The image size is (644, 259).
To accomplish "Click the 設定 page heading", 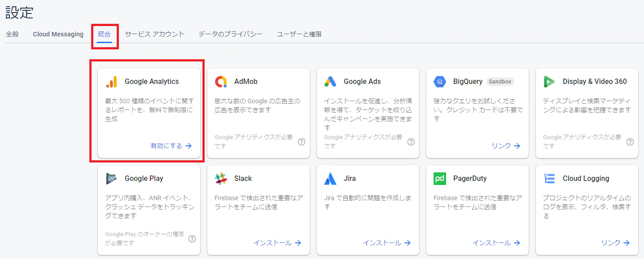I will click(19, 12).
